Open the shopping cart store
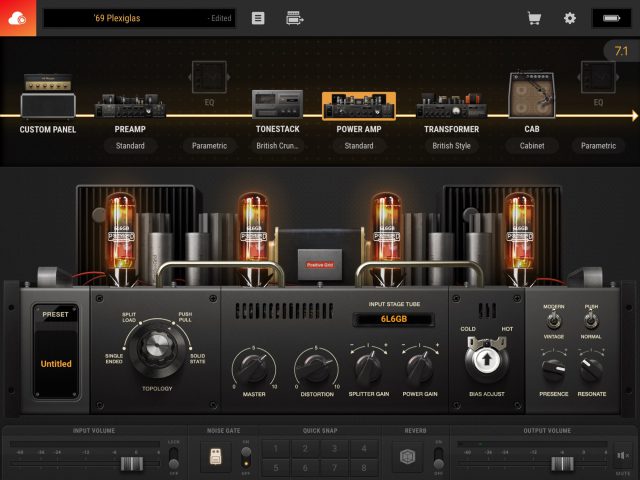Image resolution: width=640 pixels, height=480 pixels. tap(534, 18)
